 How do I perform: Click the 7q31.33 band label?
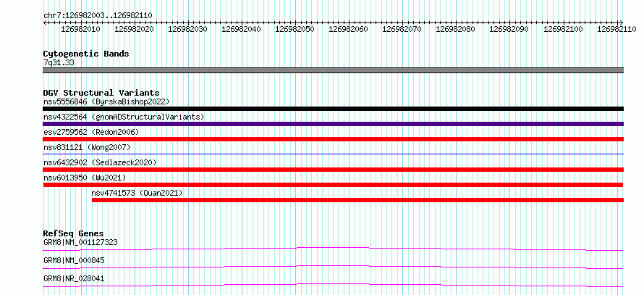pos(59,63)
